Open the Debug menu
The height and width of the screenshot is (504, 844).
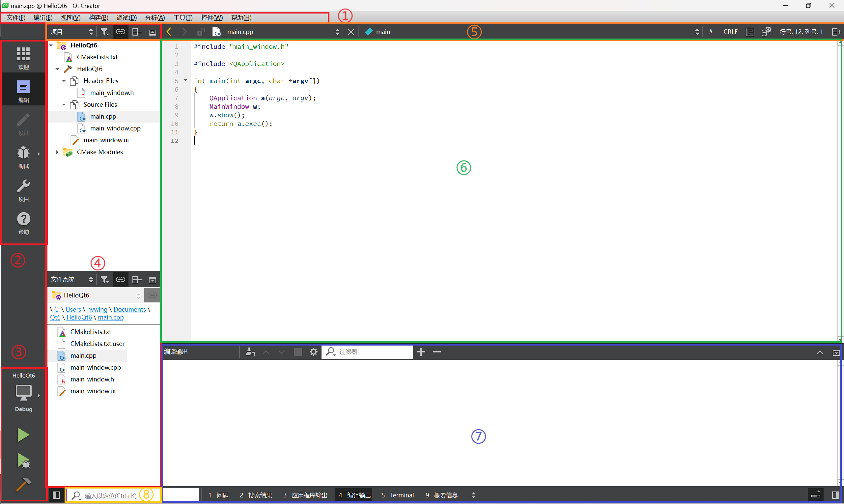127,18
